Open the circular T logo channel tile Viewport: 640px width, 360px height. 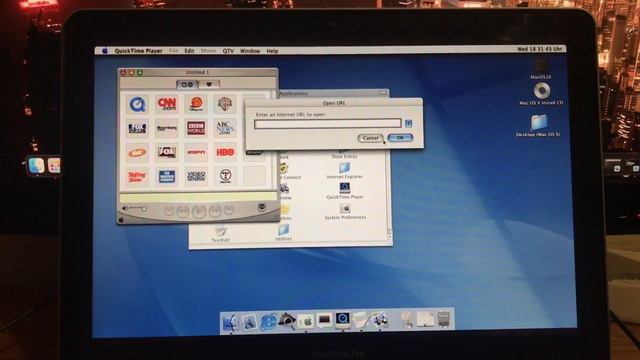pos(225,176)
